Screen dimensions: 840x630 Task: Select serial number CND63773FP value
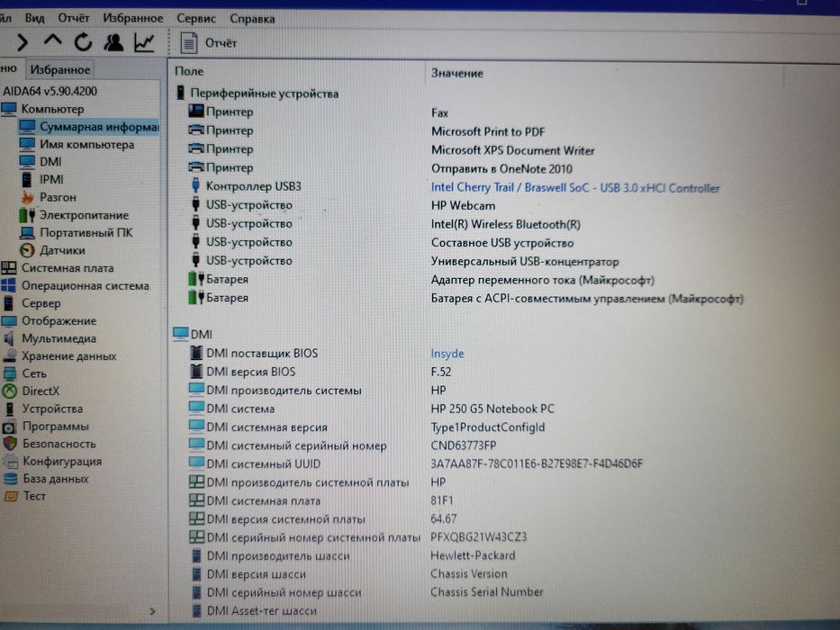(464, 445)
